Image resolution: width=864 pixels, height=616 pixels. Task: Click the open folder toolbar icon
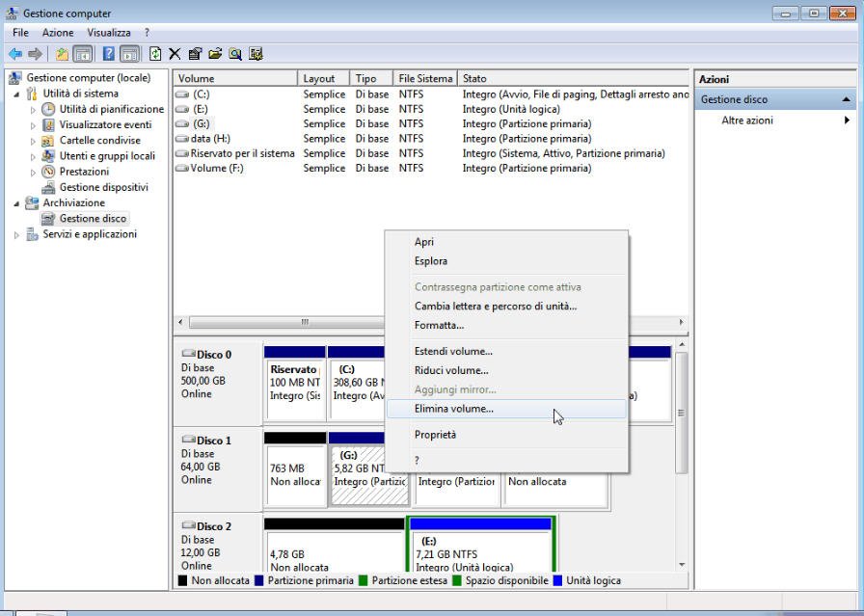pos(215,54)
